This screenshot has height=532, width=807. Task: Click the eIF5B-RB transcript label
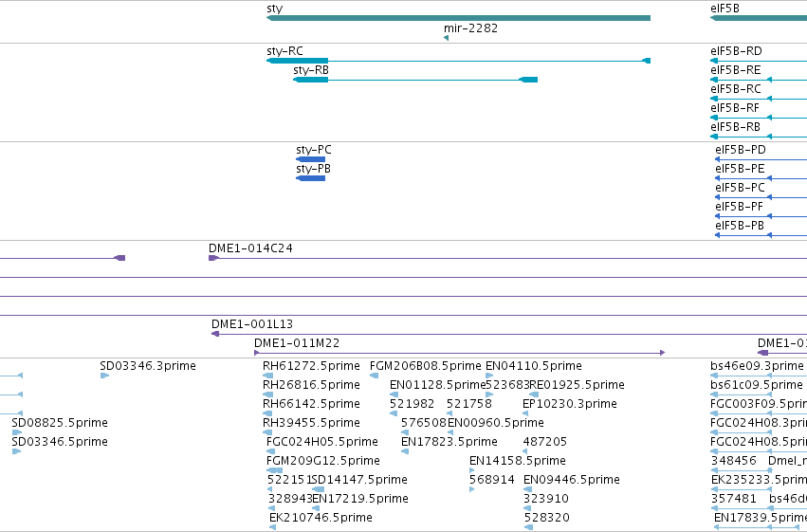pos(736,127)
